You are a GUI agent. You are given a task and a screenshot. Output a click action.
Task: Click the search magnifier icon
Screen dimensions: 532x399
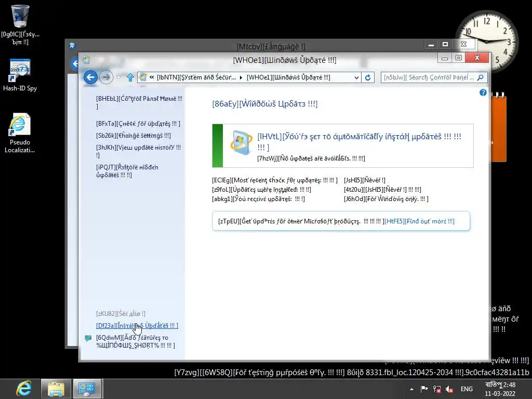pyautogui.click(x=481, y=77)
